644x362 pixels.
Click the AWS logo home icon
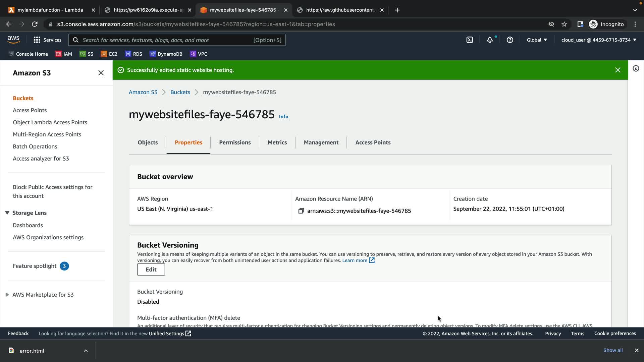click(13, 40)
